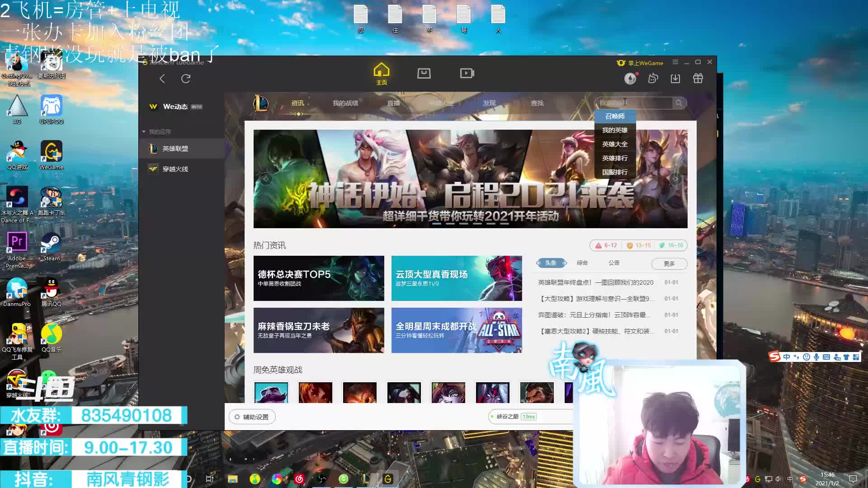868x488 pixels.
Task: Click the 掌上WeGame link
Action: pos(640,63)
